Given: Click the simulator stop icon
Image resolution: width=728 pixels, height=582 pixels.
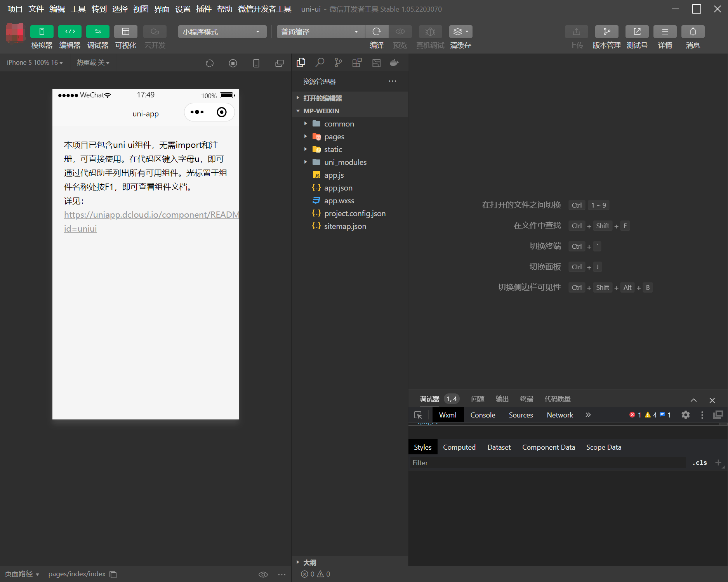Looking at the screenshot, I should [233, 63].
